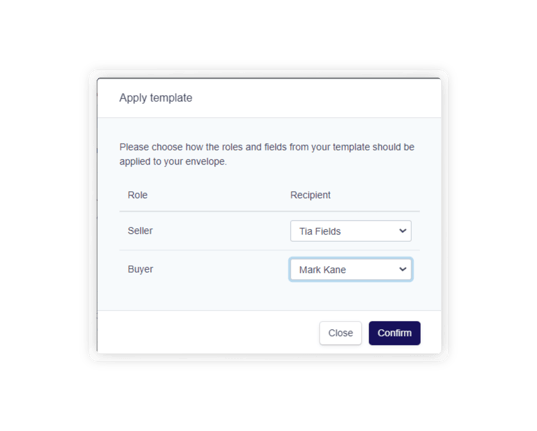Close the Apply template dialog

pyautogui.click(x=340, y=333)
